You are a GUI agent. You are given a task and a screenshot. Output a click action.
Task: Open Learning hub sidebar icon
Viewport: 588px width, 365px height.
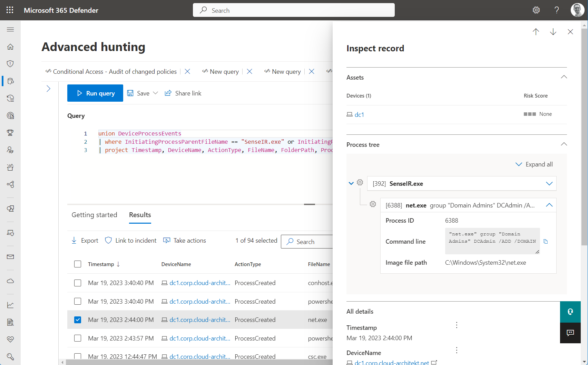pos(10,150)
